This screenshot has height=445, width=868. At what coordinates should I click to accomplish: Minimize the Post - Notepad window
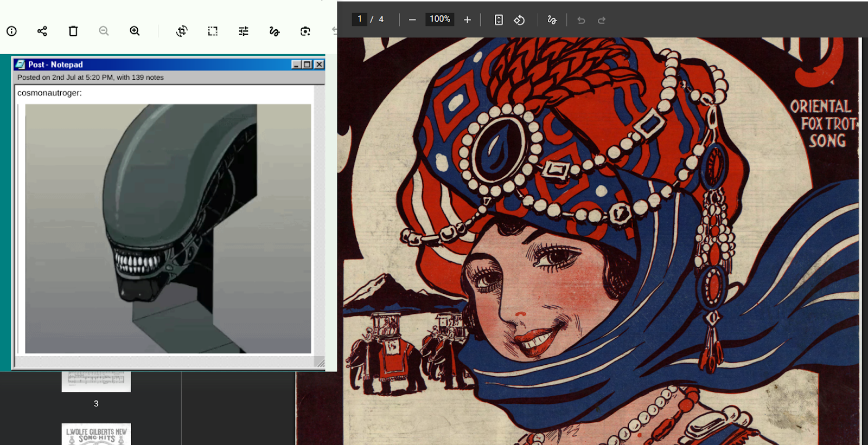click(x=296, y=65)
